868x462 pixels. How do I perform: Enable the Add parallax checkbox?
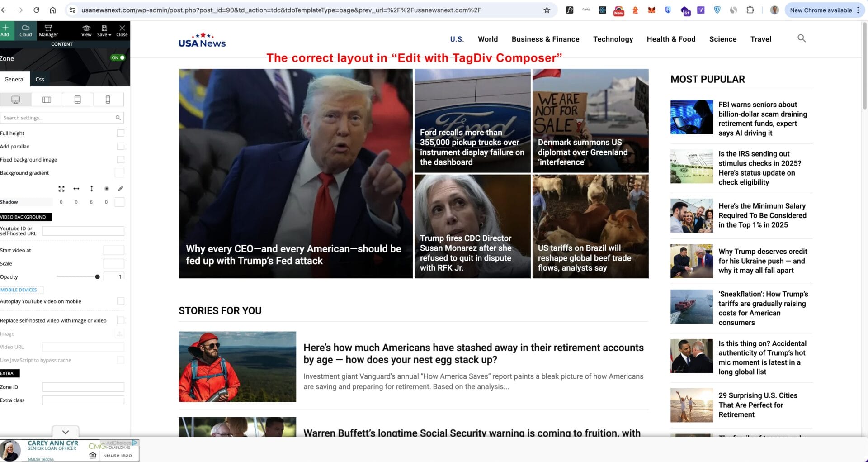click(120, 146)
